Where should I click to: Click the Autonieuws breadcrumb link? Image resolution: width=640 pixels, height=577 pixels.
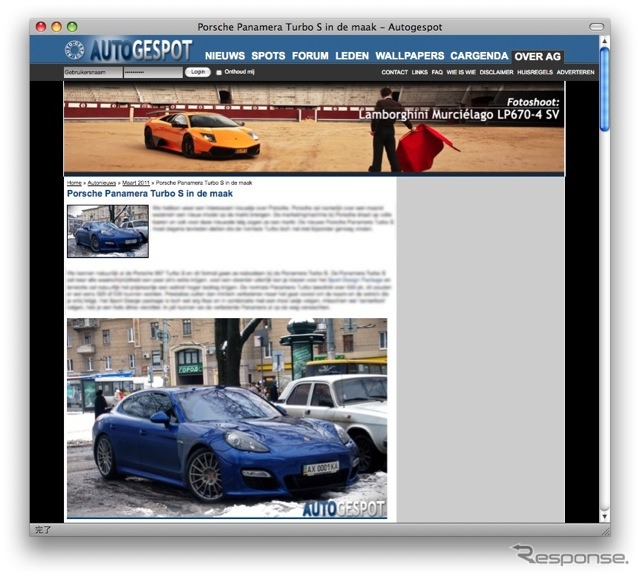coord(102,183)
